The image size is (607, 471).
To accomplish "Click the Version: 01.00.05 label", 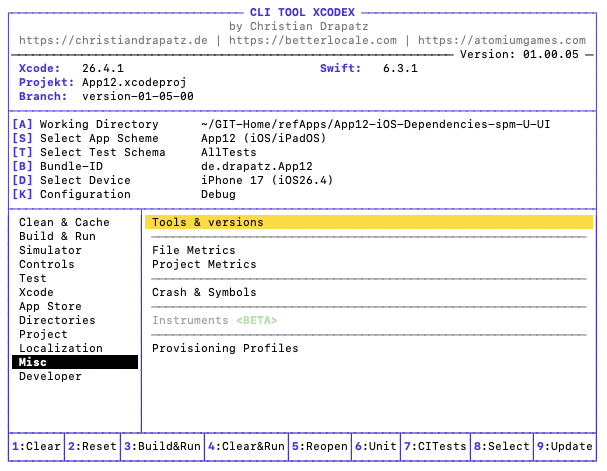I will 519,54.
